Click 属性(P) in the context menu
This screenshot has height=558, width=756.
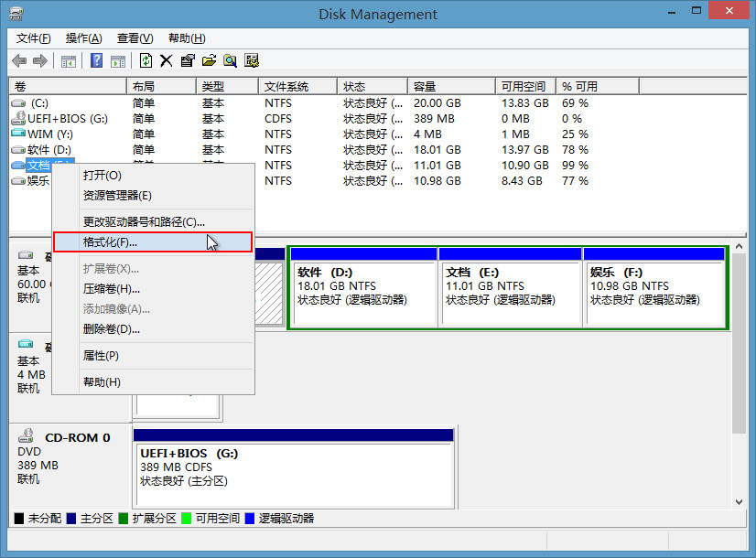coord(101,356)
